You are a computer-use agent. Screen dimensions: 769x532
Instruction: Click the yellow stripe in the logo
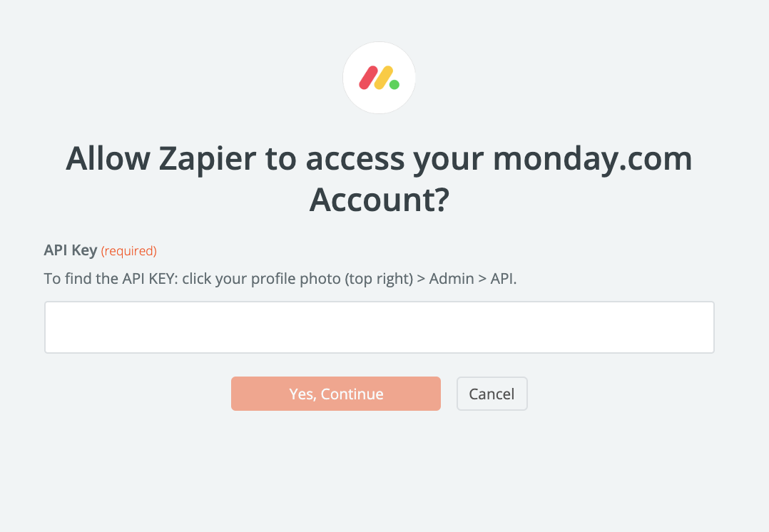click(x=384, y=78)
